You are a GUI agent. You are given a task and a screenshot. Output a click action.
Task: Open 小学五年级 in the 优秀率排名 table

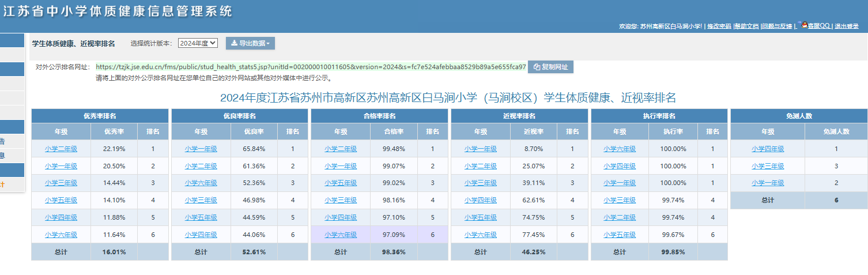coord(61,200)
